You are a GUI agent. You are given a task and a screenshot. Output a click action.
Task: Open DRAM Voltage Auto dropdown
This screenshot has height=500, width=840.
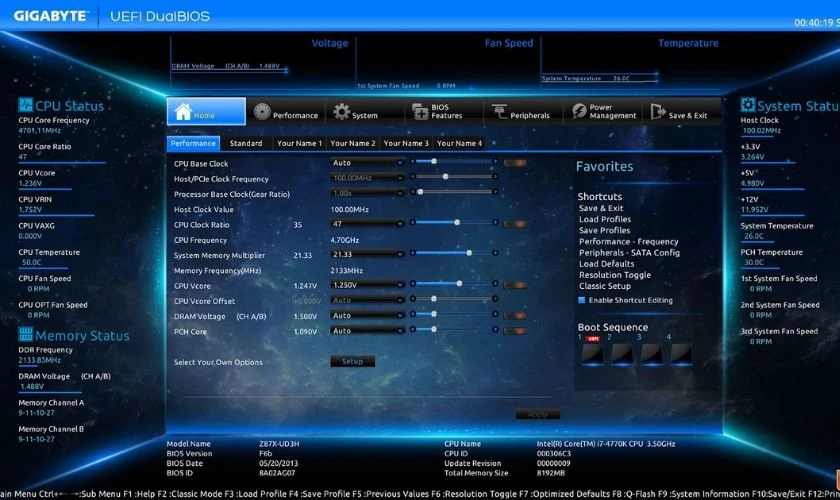pyautogui.click(x=367, y=316)
